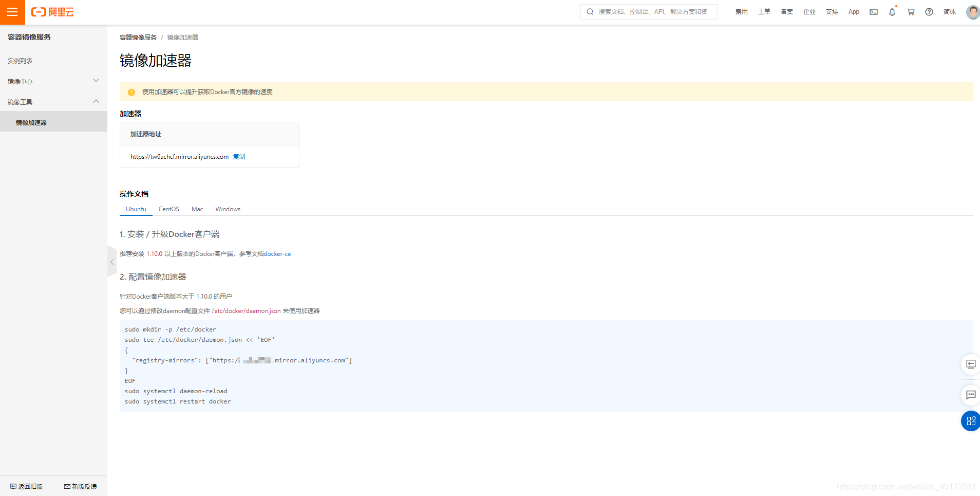Collapse the 镜像工具 section
This screenshot has width=980, height=496.
[x=53, y=102]
